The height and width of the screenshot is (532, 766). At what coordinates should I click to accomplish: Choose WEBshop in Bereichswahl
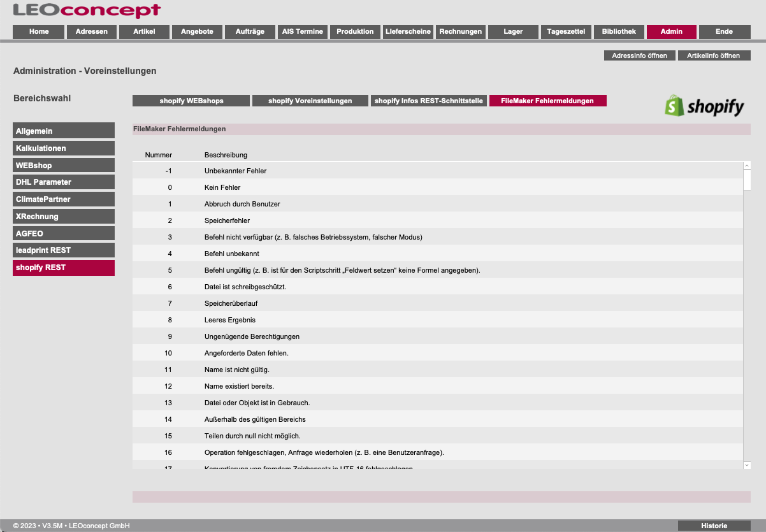click(x=64, y=165)
